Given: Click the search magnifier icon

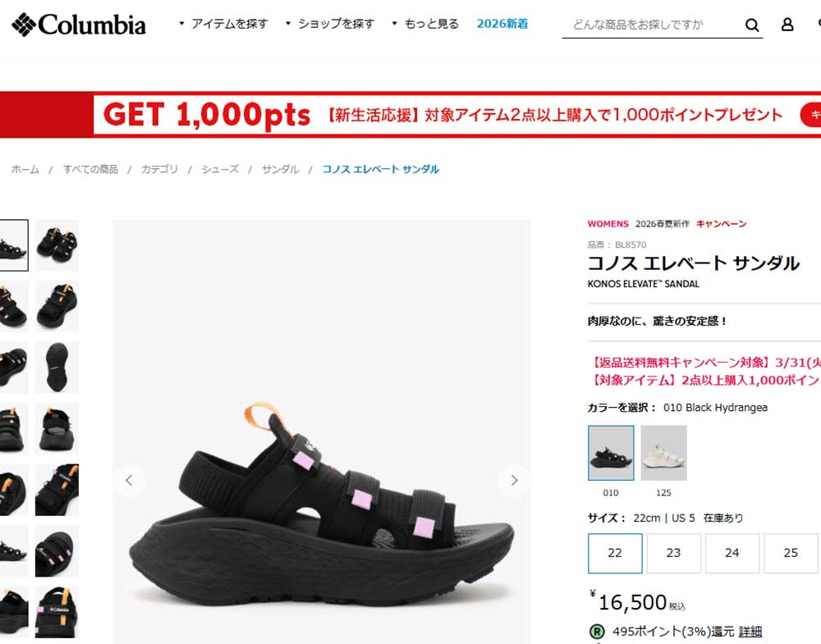Looking at the screenshot, I should click(752, 25).
